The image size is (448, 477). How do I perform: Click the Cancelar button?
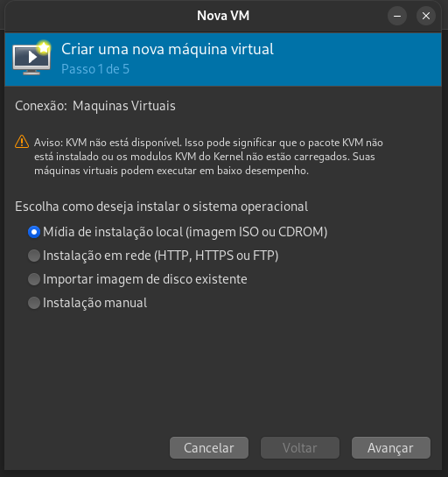point(209,448)
